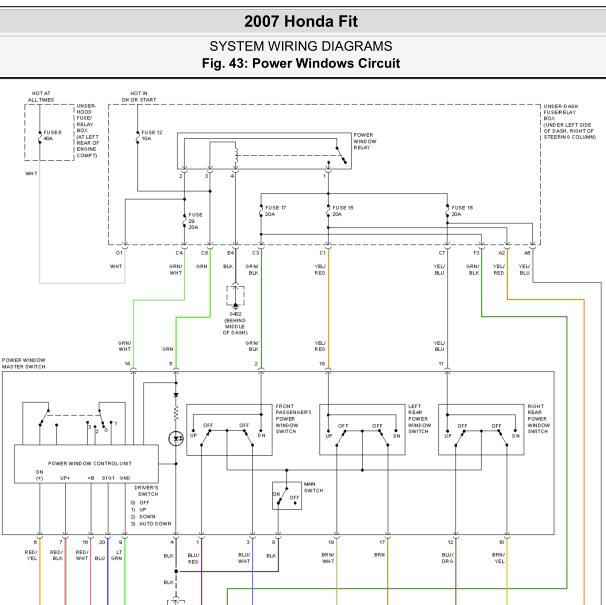Select the "DRIVER'S SWITCH" legend heading
The height and width of the screenshot is (605, 606).
tap(146, 491)
